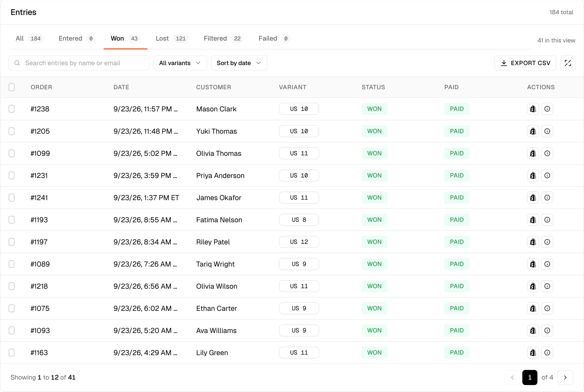The width and height of the screenshot is (584, 392).
Task: Open Shopify order for Mason Clark
Action: pyautogui.click(x=533, y=109)
